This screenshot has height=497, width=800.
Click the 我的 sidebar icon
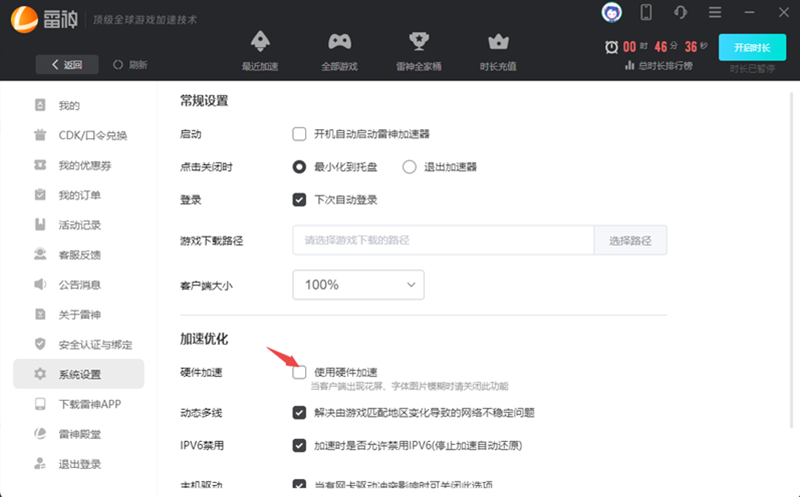[40, 105]
